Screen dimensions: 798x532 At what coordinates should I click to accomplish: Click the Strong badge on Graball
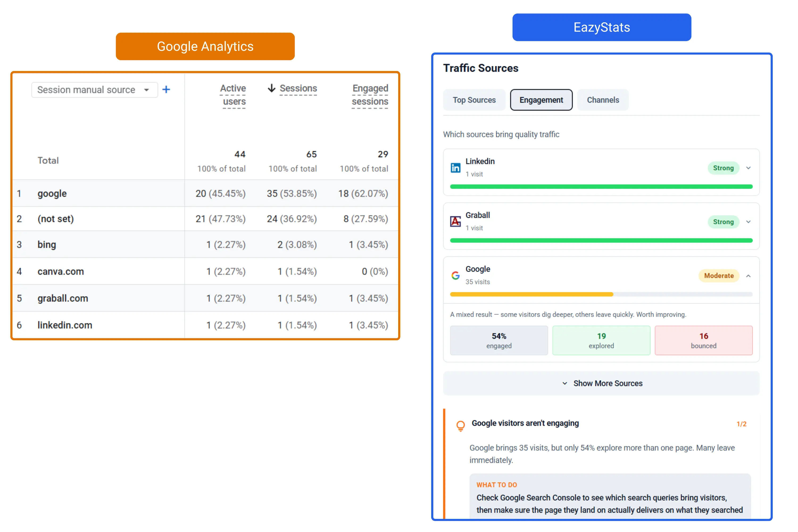[x=723, y=222]
